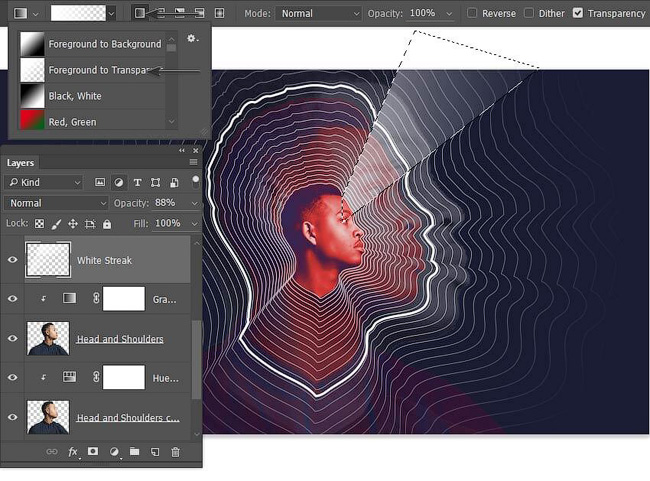Click Gradient adjustment layer link icon
The image size is (650, 481).
pos(96,298)
